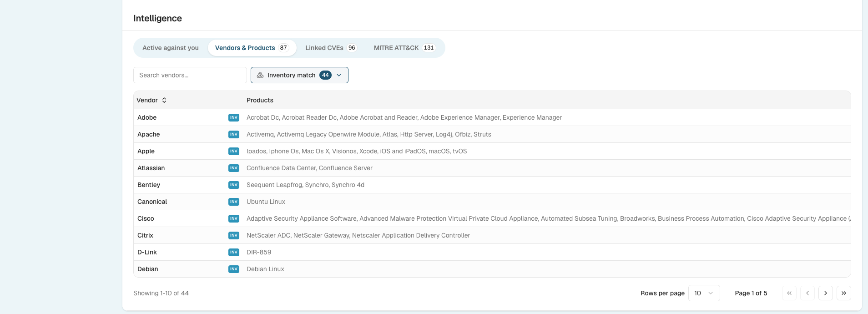The width and height of the screenshot is (868, 314).
Task: Focus the Search vendors input field
Action: (190, 75)
